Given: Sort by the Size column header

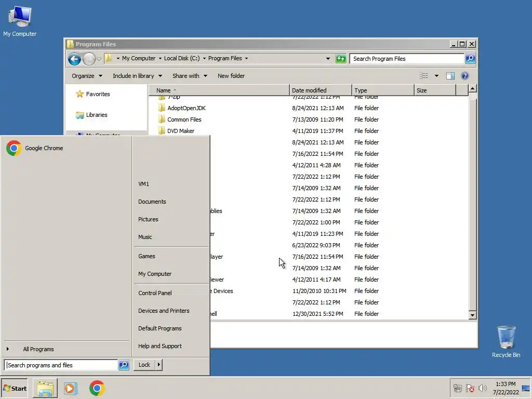Looking at the screenshot, I should (x=435, y=90).
